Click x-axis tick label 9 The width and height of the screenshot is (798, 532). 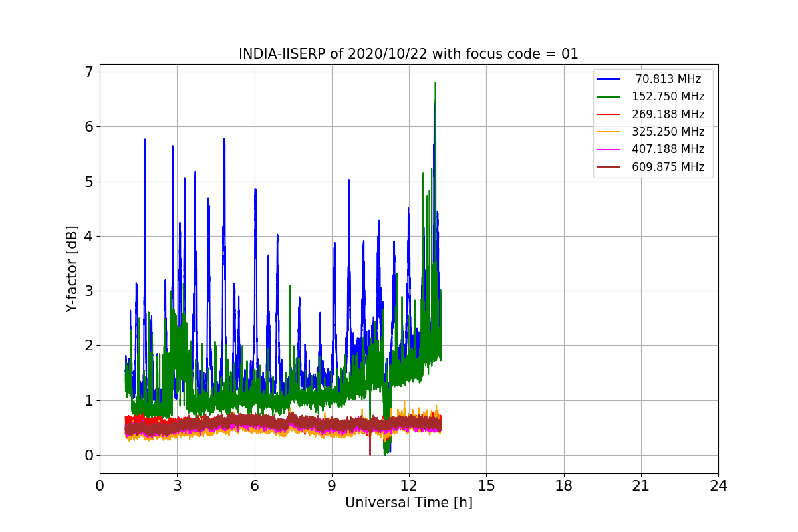tap(331, 486)
